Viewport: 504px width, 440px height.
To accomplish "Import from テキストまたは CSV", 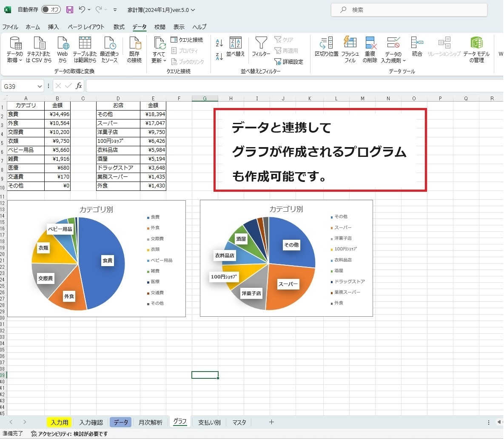I will (39, 49).
